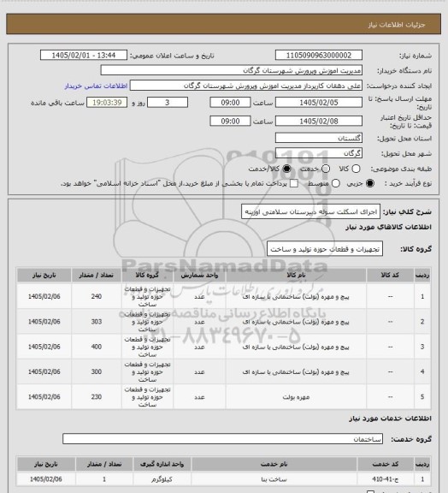
Task: Choose the متوسط purchase process option
Action: pyautogui.click(x=336, y=183)
